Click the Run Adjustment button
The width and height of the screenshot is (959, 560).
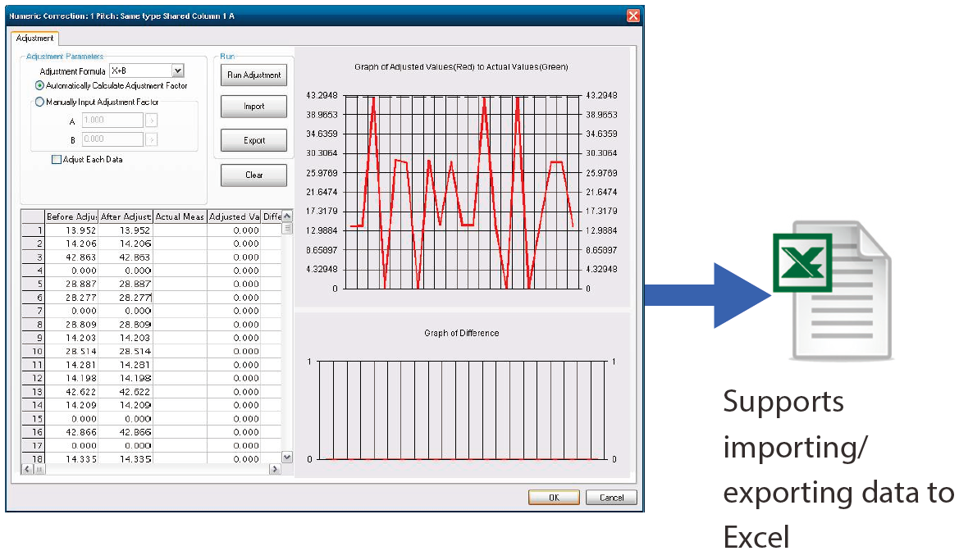pos(253,75)
